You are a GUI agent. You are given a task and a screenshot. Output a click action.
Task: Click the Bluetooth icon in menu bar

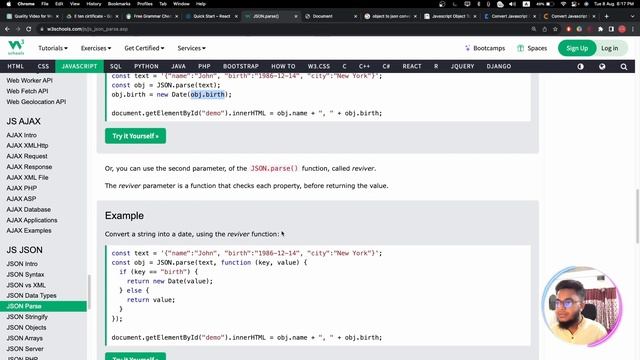tap(479, 4)
